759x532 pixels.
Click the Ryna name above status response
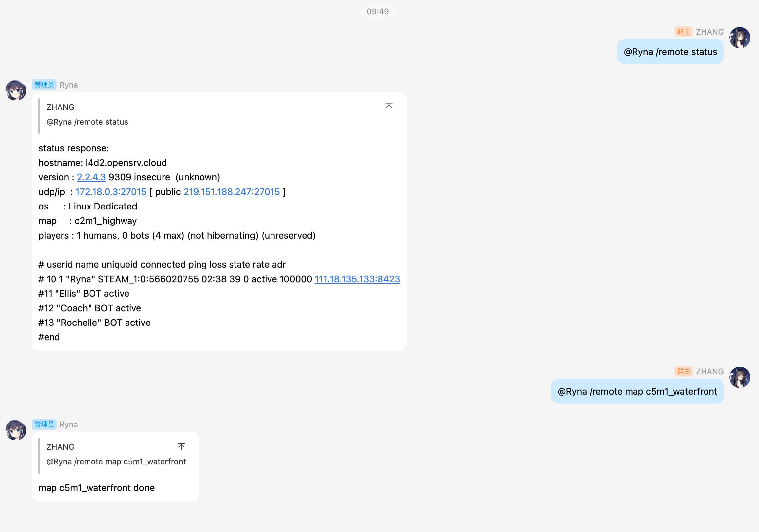point(68,85)
